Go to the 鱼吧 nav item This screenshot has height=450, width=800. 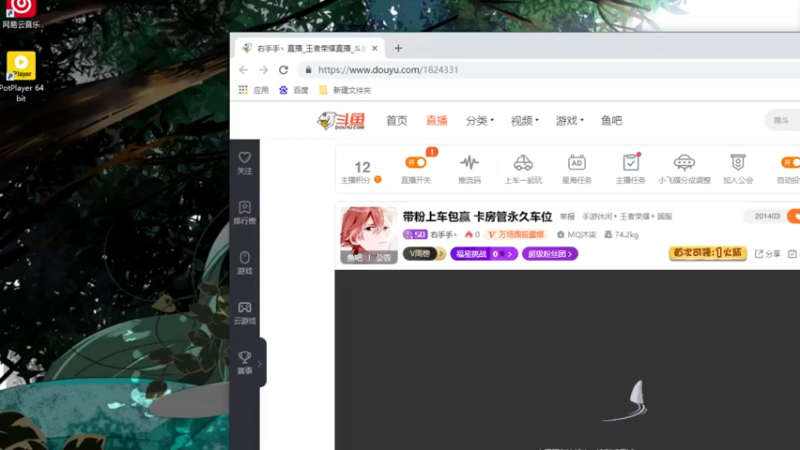tap(611, 121)
